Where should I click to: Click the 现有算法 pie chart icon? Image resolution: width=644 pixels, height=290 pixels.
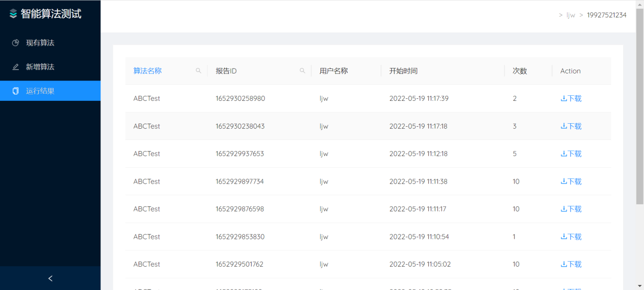(x=16, y=43)
